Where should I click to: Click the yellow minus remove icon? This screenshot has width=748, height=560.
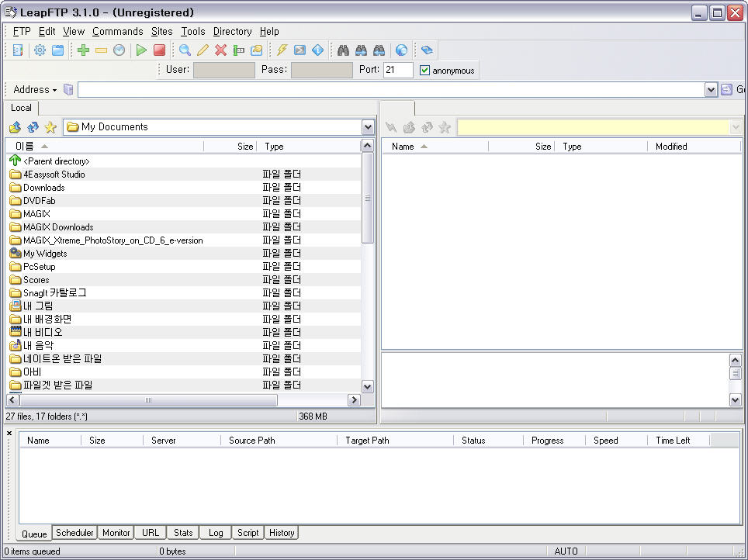pyautogui.click(x=101, y=50)
